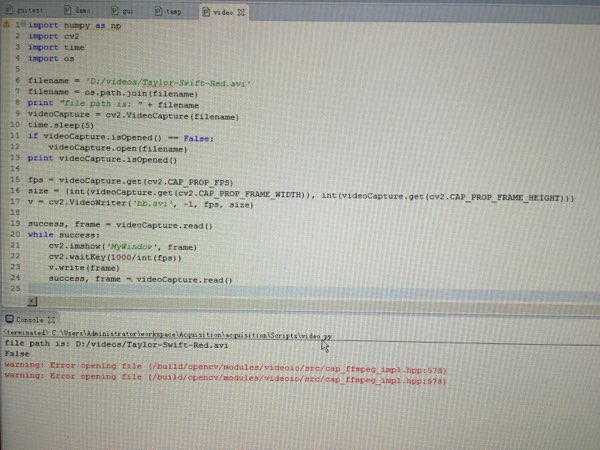Click 'while success:' on line 20
600x450 pixels.
[x=64, y=235]
